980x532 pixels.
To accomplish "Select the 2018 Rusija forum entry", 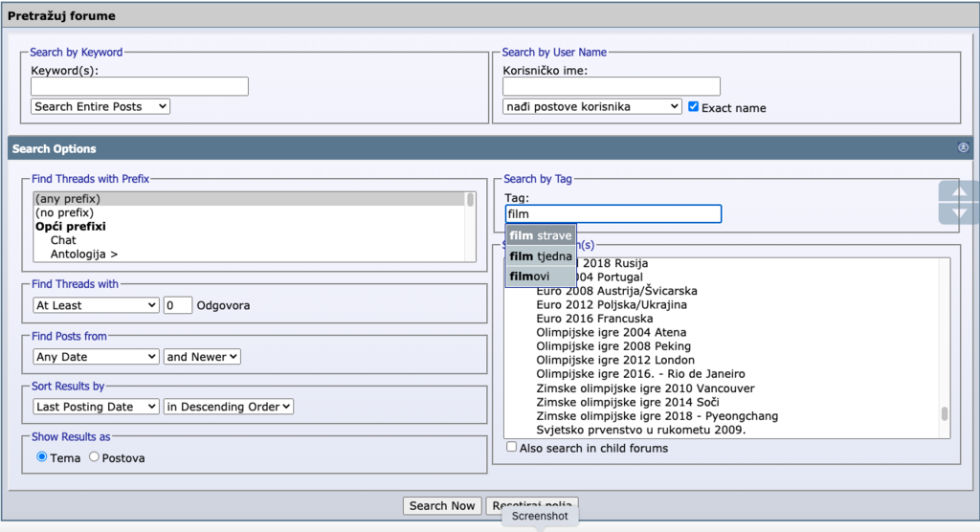I will click(x=614, y=263).
